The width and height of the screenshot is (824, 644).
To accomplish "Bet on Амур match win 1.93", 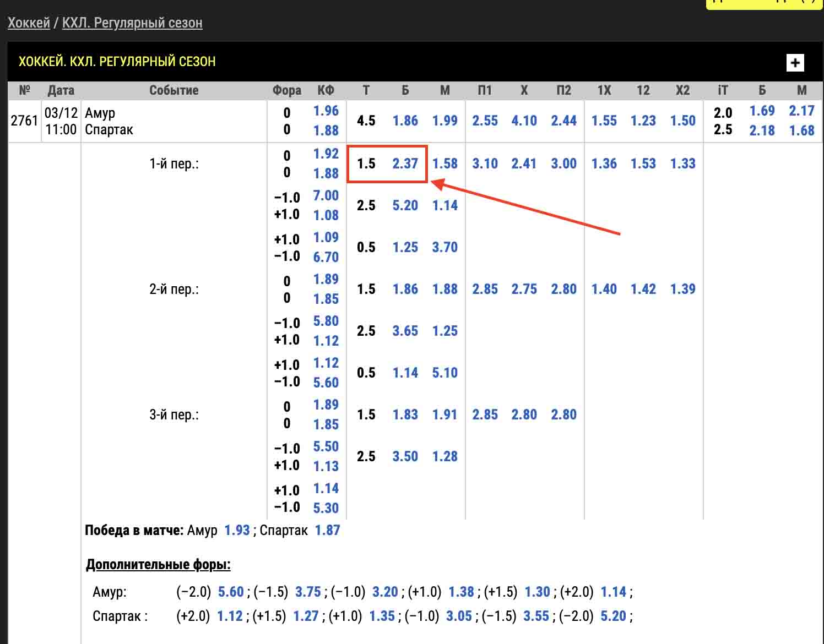I will [237, 530].
